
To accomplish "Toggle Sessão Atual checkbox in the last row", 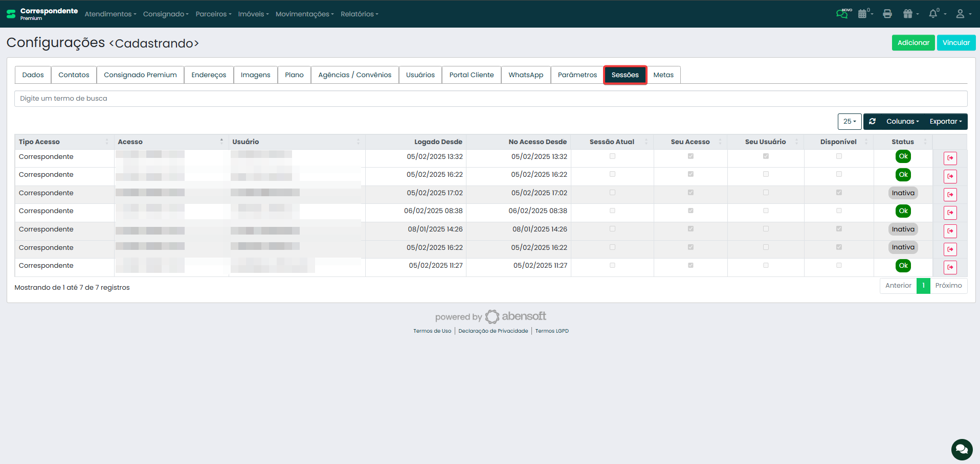I will (x=612, y=265).
